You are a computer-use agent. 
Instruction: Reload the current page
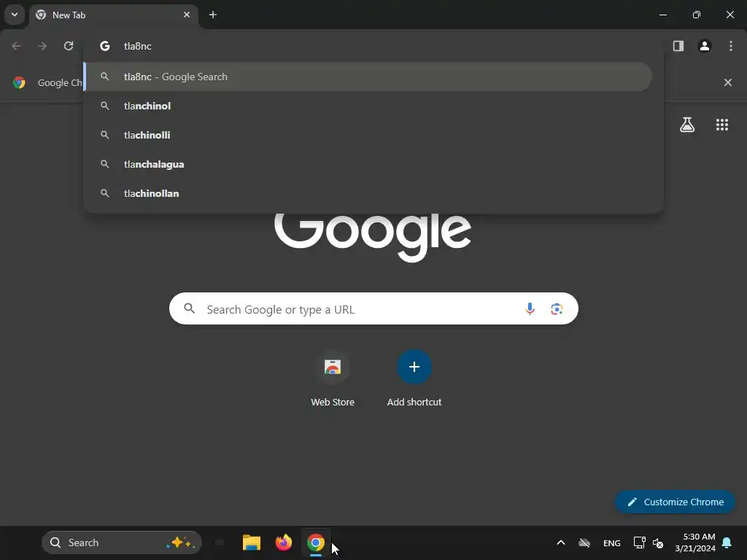pyautogui.click(x=69, y=46)
